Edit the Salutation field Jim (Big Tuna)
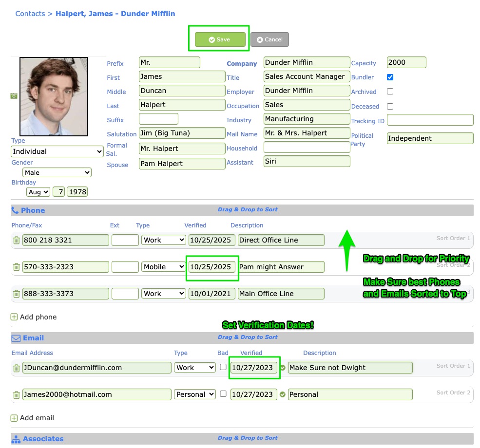 182,133
